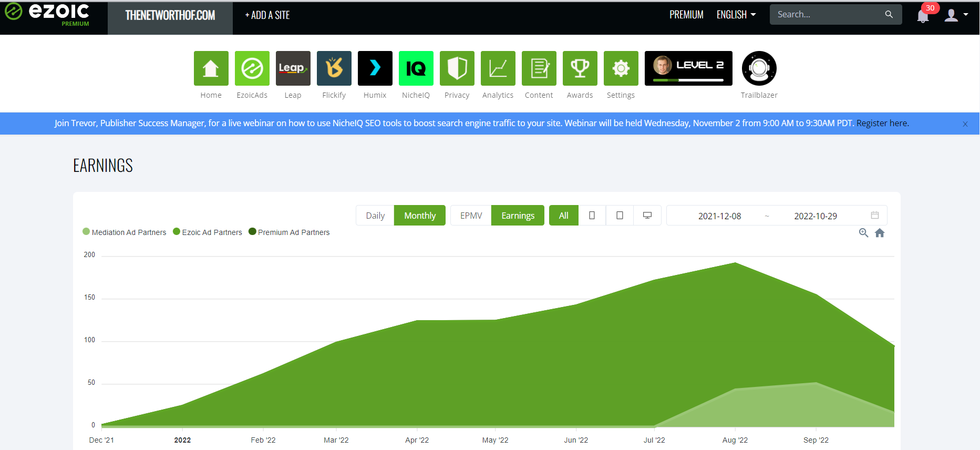Viewport: 980px width, 450px height.
Task: Launch the Leap tool icon
Action: point(293,68)
